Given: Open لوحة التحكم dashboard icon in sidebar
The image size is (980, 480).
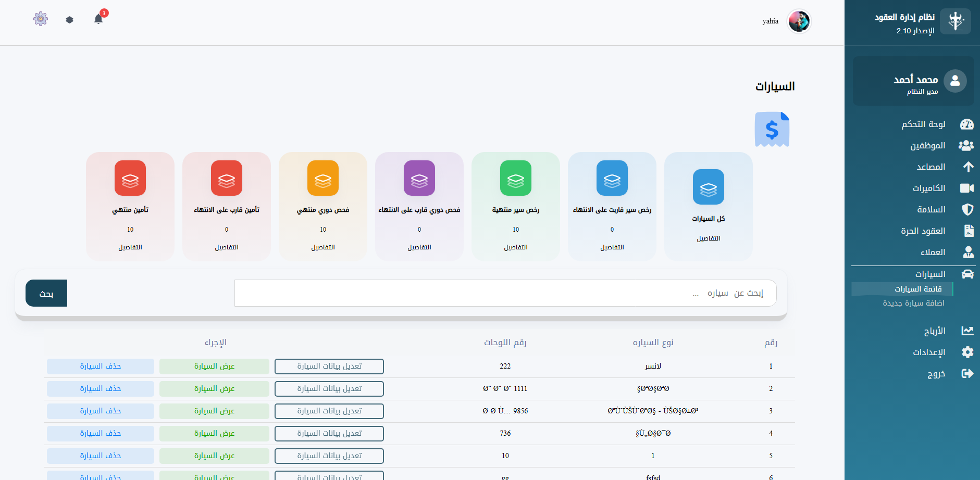Looking at the screenshot, I should [967, 124].
